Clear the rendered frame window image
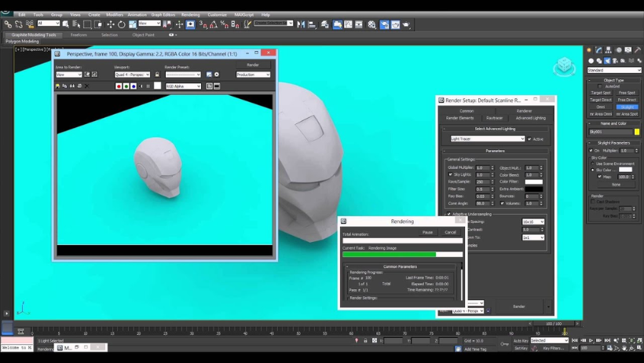The height and width of the screenshot is (363, 644). (86, 86)
